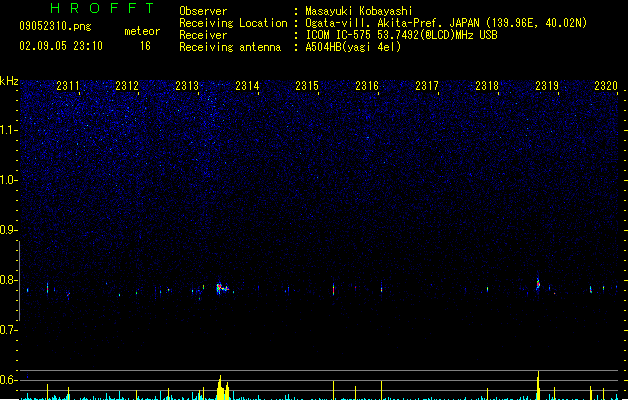Image resolution: width=629 pixels, height=400 pixels.
Task: Click the 'Receiving antenna' label
Action: [230, 47]
